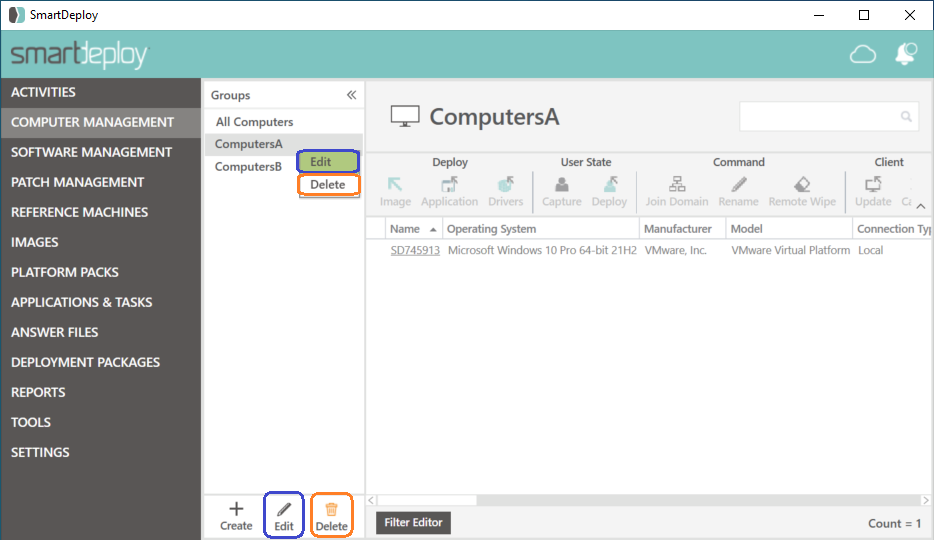The height and width of the screenshot is (540, 934).
Task: Click the Drivers deploy icon
Action: point(505,185)
